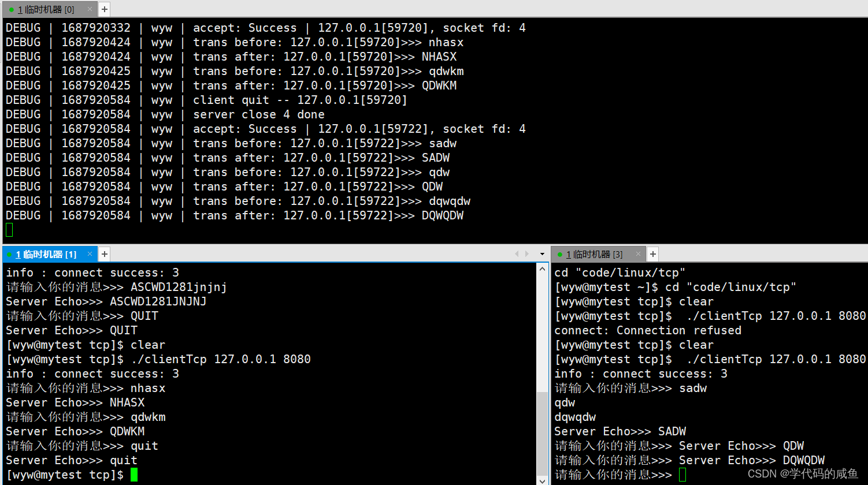Click the 'server close 4 done' log line
This screenshot has height=485, width=868.
165,114
